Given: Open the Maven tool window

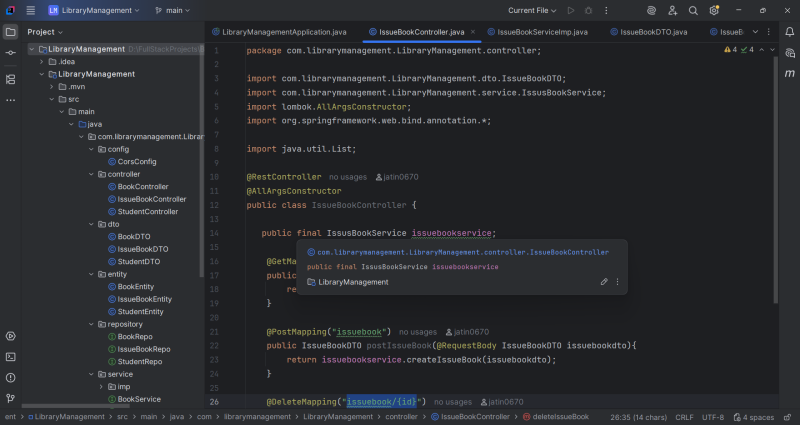Looking at the screenshot, I should point(790,74).
